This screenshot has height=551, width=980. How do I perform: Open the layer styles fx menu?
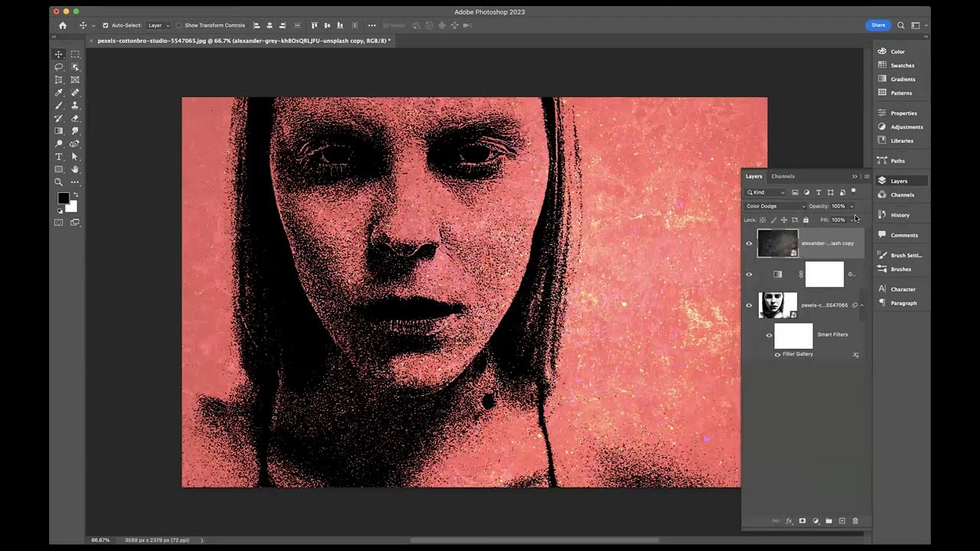789,521
